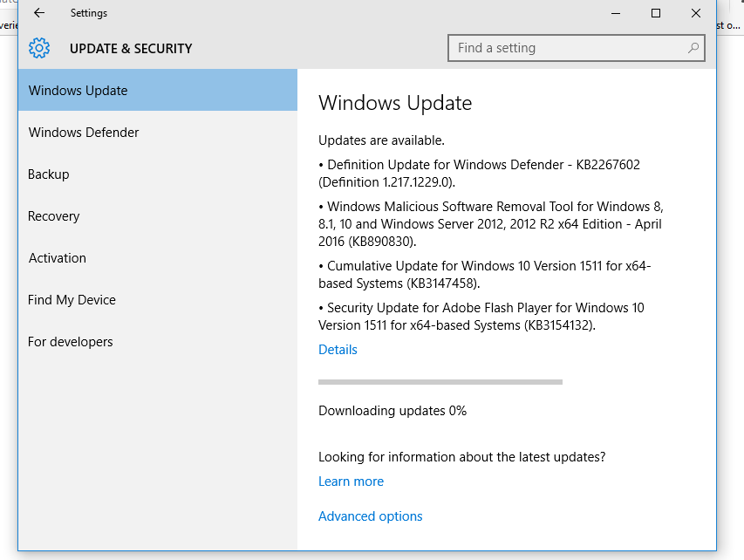Image resolution: width=744 pixels, height=560 pixels.
Task: Click 'Looking for information' question text
Action: (x=461, y=457)
